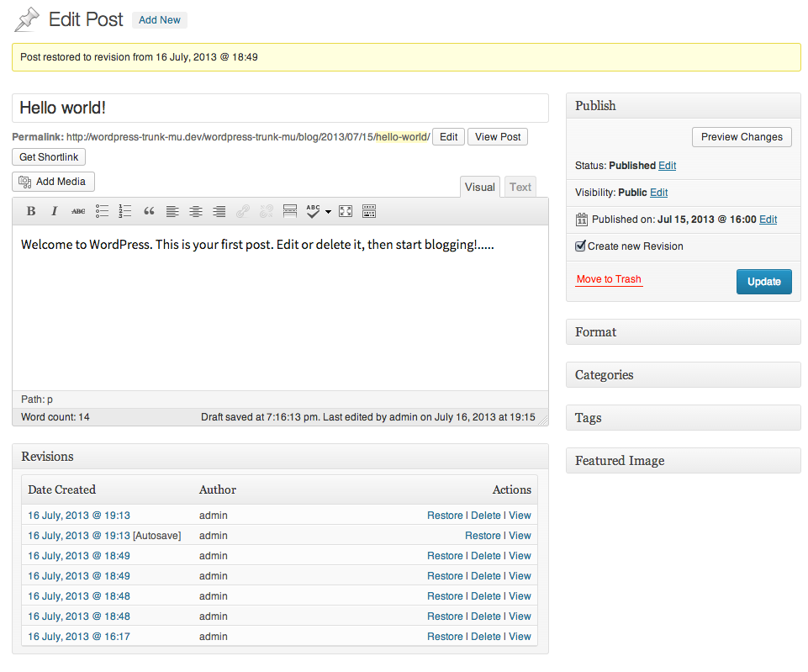Image resolution: width=808 pixels, height=672 pixels.
Task: Click the Path: p status text
Action: [37, 399]
